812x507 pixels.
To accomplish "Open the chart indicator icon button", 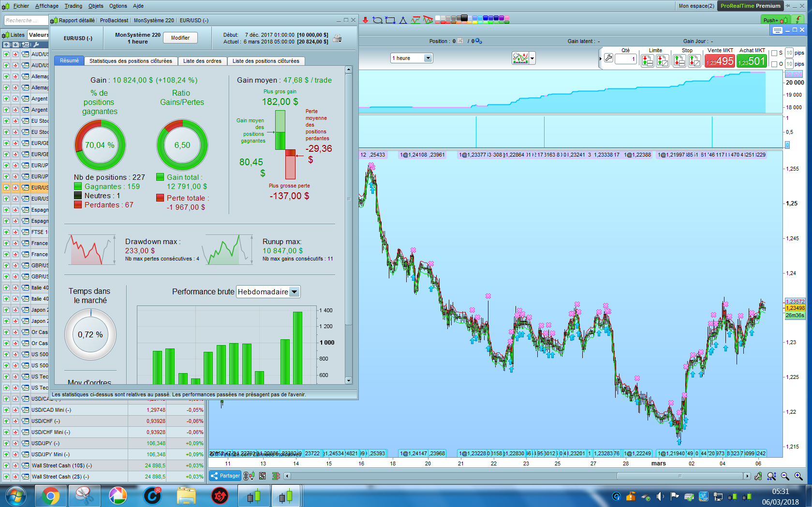I will pyautogui.click(x=520, y=58).
